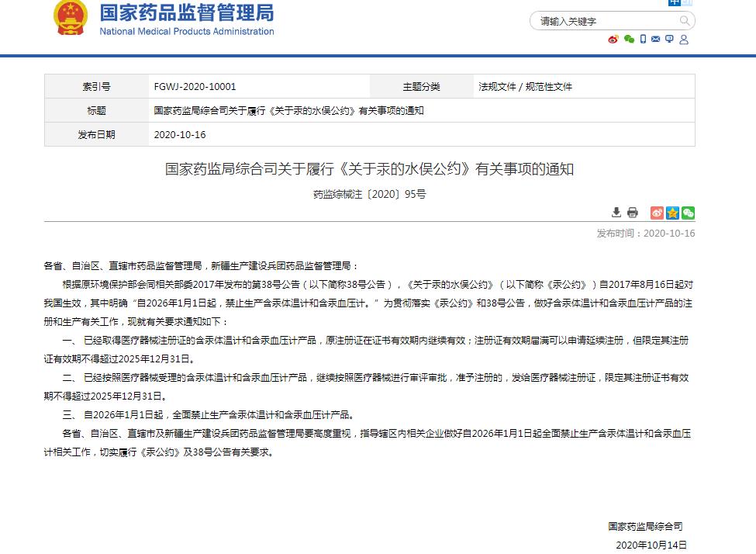The width and height of the screenshot is (756, 554).
Task: Select index number FGWJ-2020-10001
Action: tap(195, 86)
